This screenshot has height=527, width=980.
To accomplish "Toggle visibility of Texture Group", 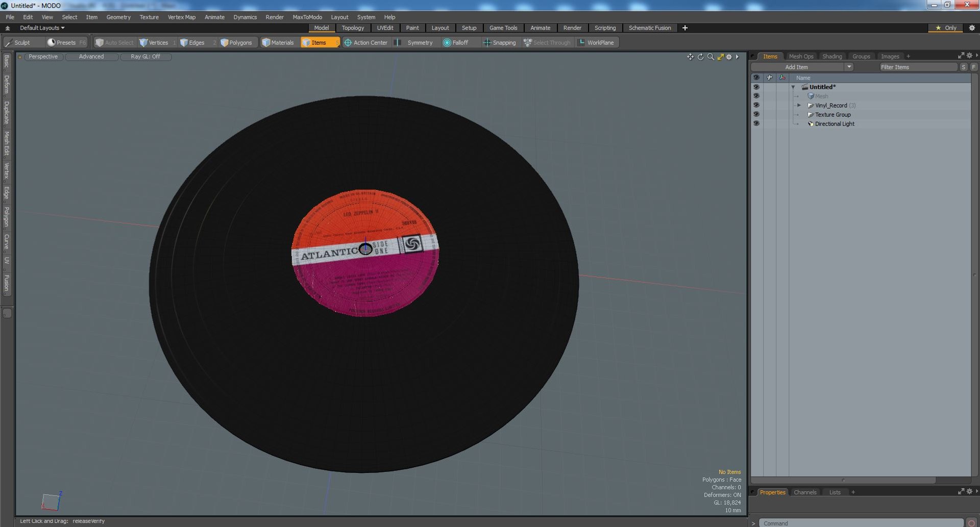I will (756, 114).
